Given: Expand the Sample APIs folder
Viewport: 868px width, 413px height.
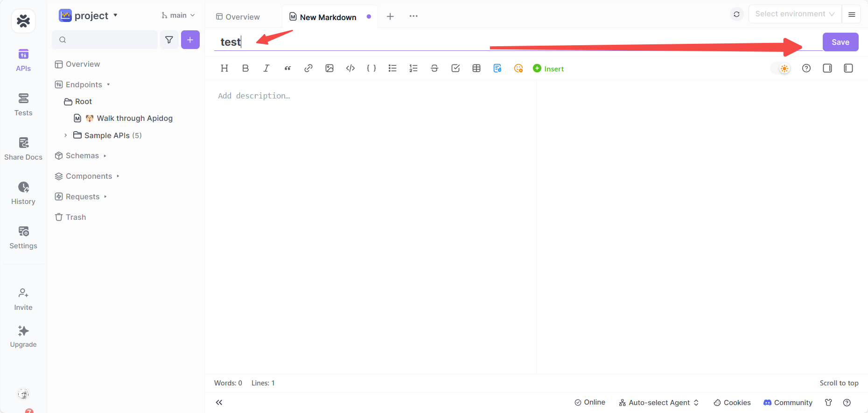Looking at the screenshot, I should click(66, 135).
